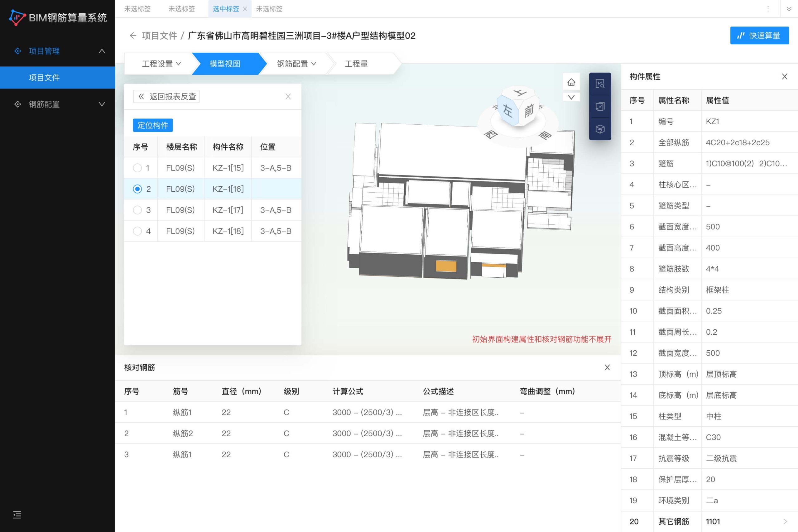Click the 左 face of the view cube

click(x=507, y=110)
